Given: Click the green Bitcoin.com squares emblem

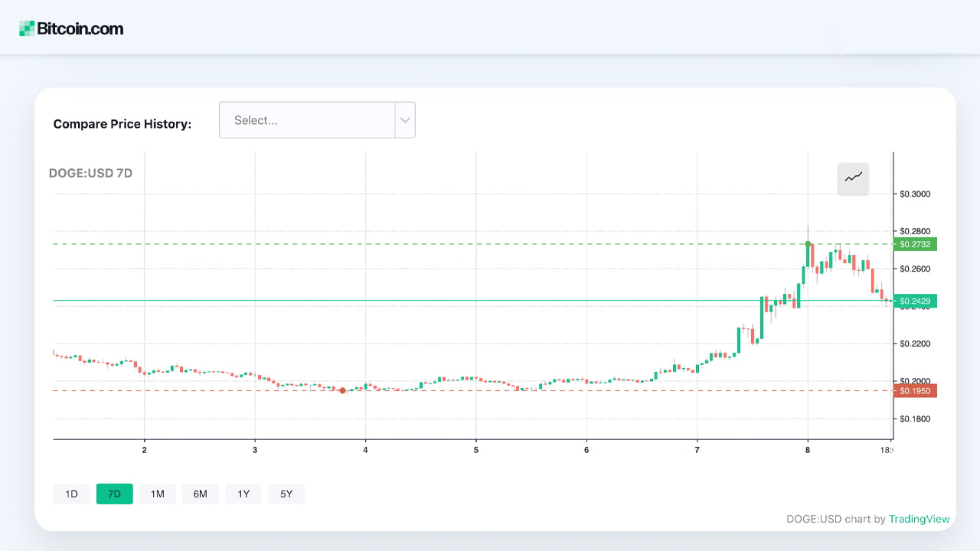Looking at the screenshot, I should pyautogui.click(x=25, y=28).
